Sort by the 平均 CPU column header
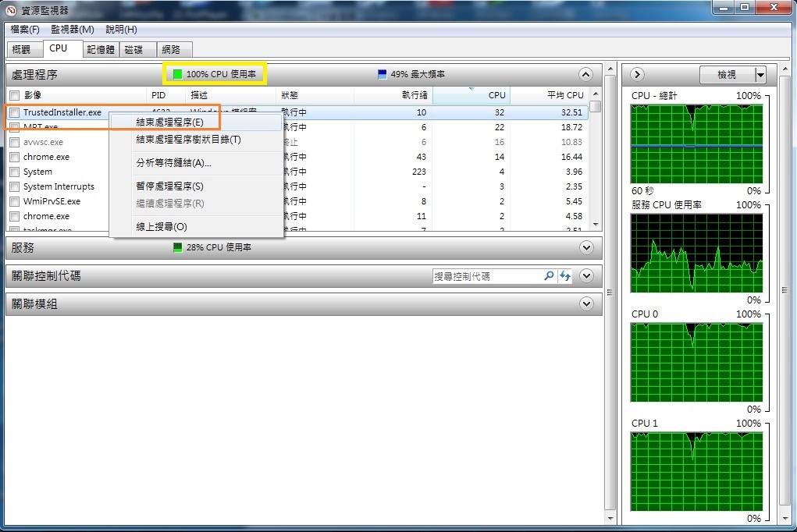 pyautogui.click(x=549, y=95)
